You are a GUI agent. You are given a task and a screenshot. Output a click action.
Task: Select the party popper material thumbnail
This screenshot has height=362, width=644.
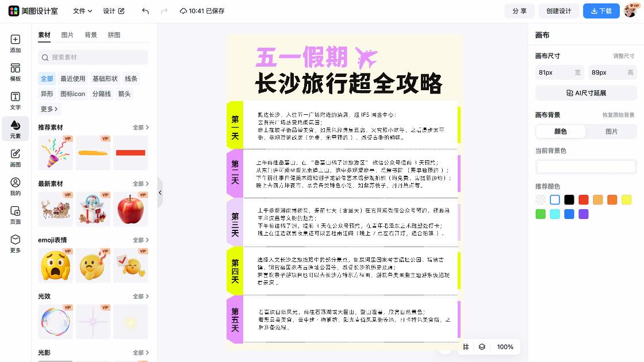(x=55, y=153)
